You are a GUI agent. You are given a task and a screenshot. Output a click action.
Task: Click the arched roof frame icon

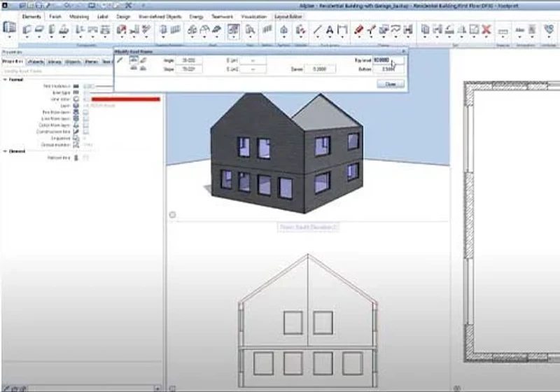coord(204,29)
